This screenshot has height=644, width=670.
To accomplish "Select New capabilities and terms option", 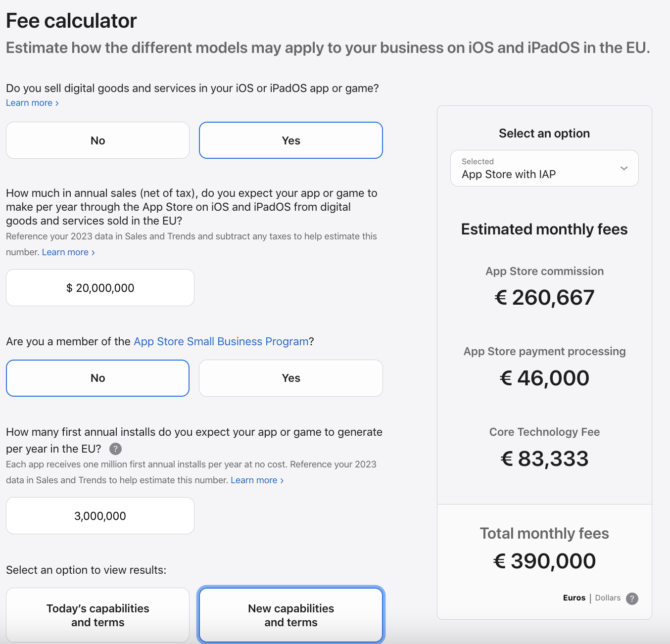I will [x=291, y=615].
